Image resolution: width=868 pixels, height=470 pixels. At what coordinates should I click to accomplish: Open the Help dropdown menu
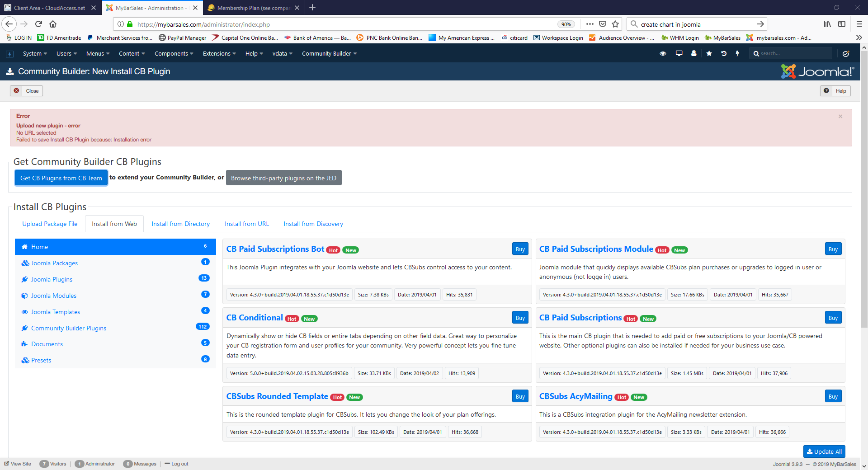254,53
